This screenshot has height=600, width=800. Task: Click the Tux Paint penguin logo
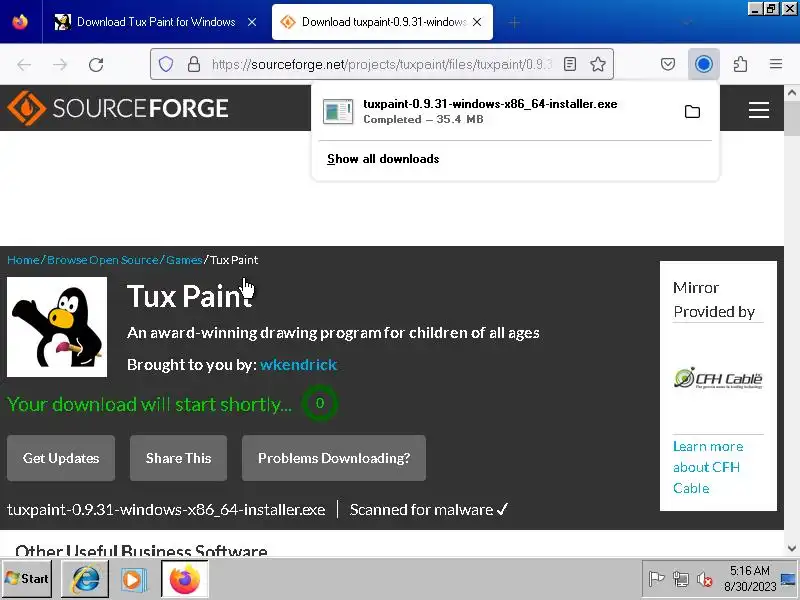pos(57,327)
